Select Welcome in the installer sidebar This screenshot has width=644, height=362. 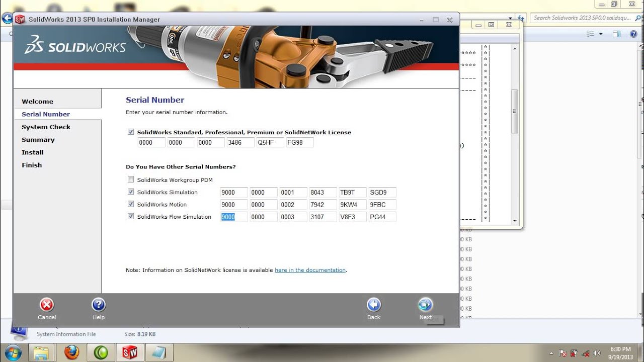[x=37, y=102]
